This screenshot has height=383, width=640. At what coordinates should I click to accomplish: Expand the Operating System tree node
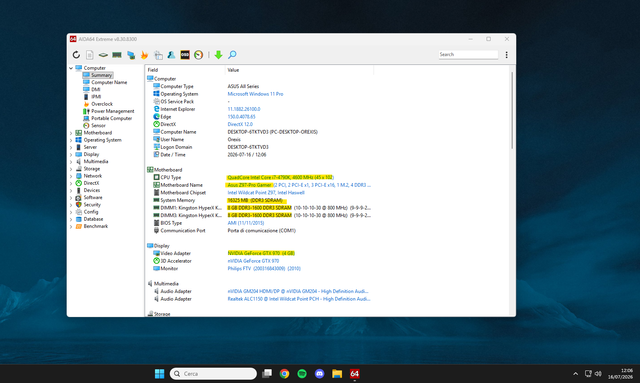point(71,140)
